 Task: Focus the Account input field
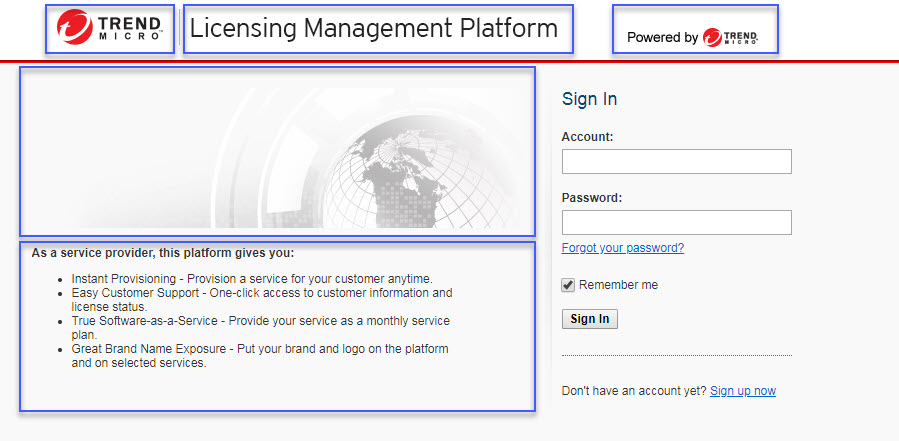pyautogui.click(x=676, y=162)
